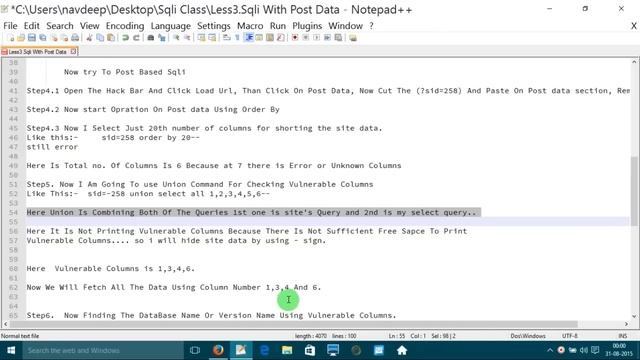Click the Open file toolbar icon
This screenshot has width=640, height=360.
pyautogui.click(x=21, y=38)
